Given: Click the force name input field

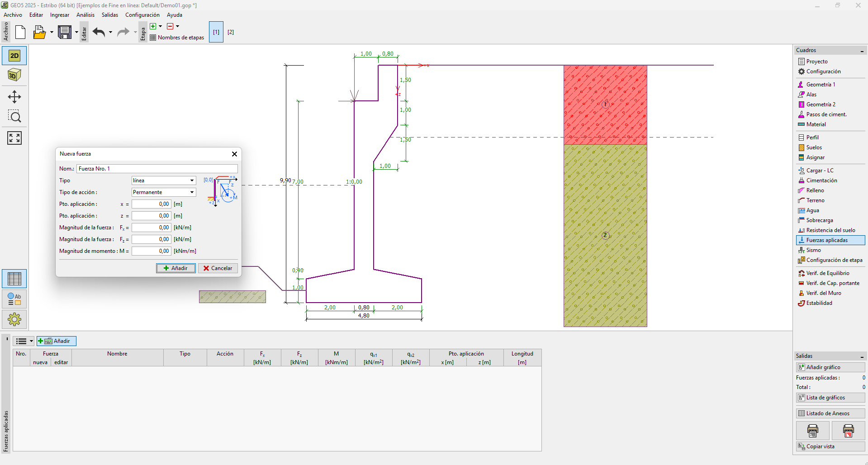Looking at the screenshot, I should coord(157,169).
